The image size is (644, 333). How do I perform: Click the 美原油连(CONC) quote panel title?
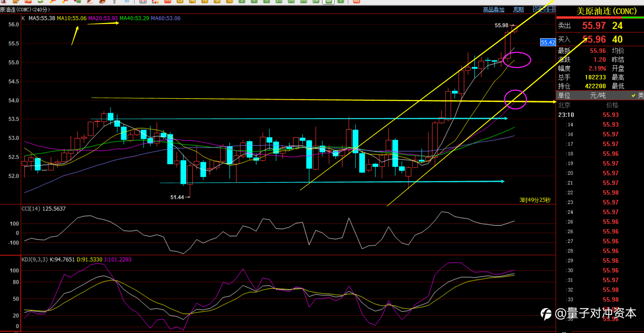pos(606,11)
